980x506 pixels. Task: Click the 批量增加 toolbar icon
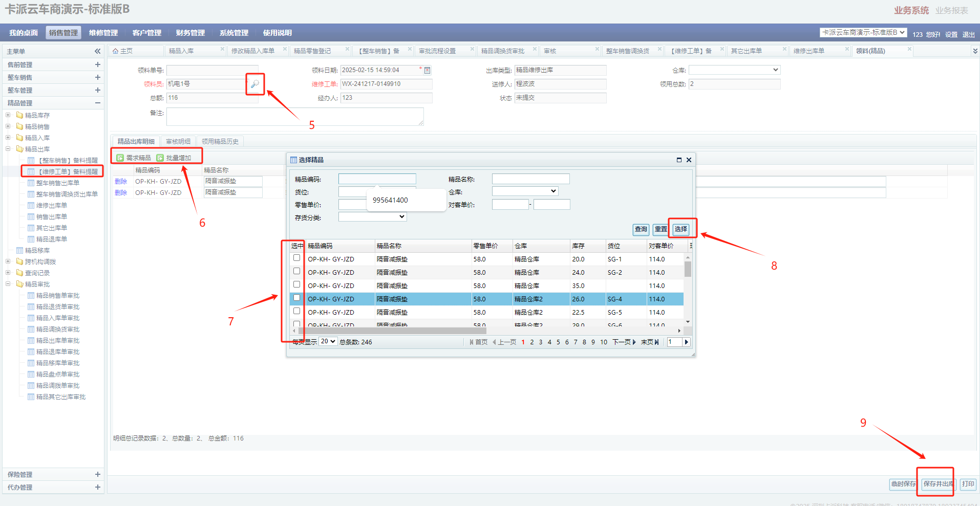tap(160, 158)
